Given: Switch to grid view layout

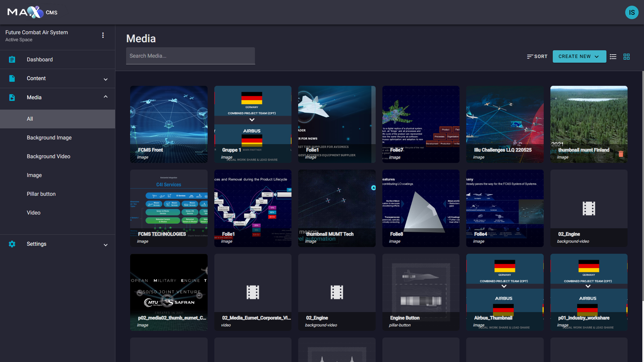Looking at the screenshot, I should pyautogui.click(x=627, y=57).
